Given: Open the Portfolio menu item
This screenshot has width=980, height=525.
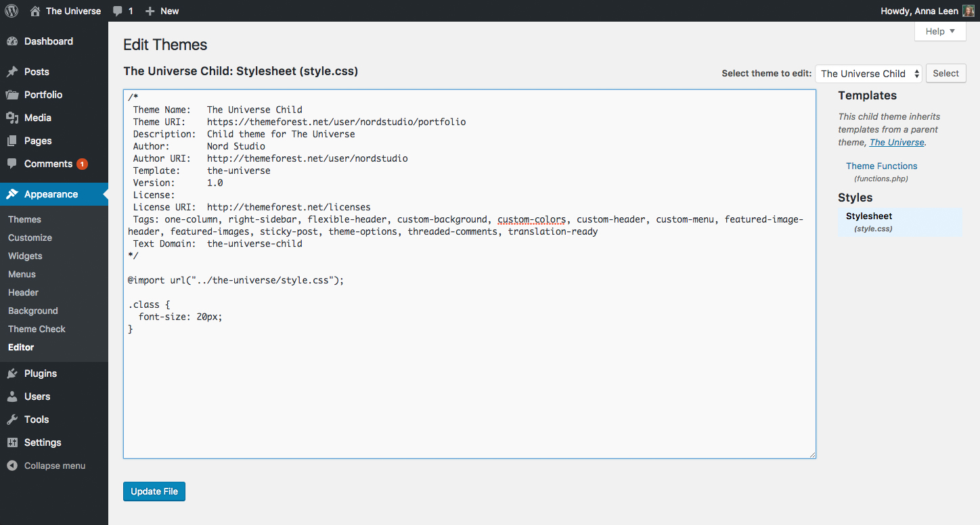Looking at the screenshot, I should (43, 95).
